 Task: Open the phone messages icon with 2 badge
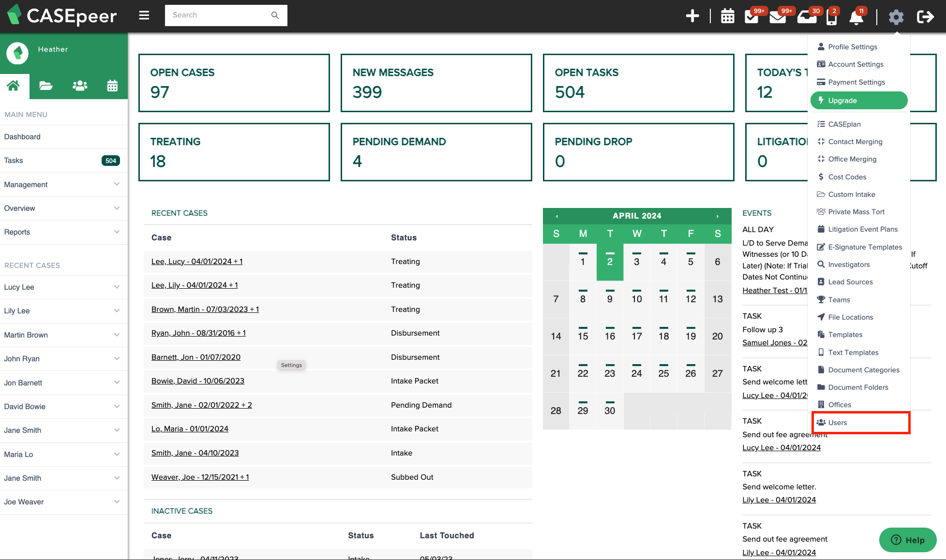click(832, 17)
